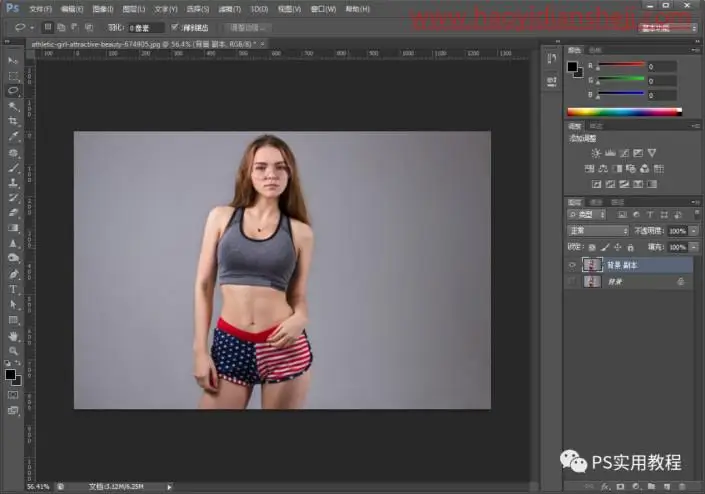This screenshot has width=705, height=494.
Task: Select the Gradient tool
Action: [13, 228]
